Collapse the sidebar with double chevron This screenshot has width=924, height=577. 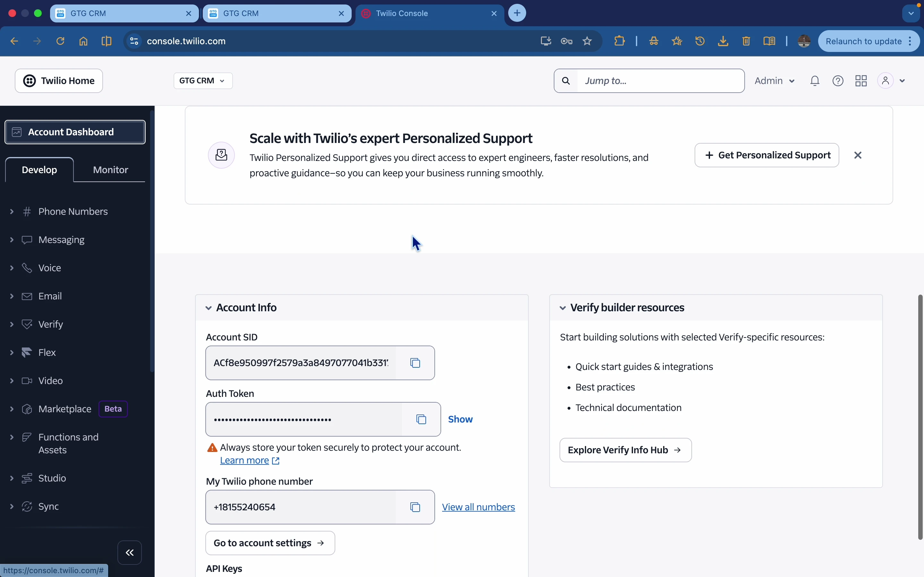pos(130,553)
